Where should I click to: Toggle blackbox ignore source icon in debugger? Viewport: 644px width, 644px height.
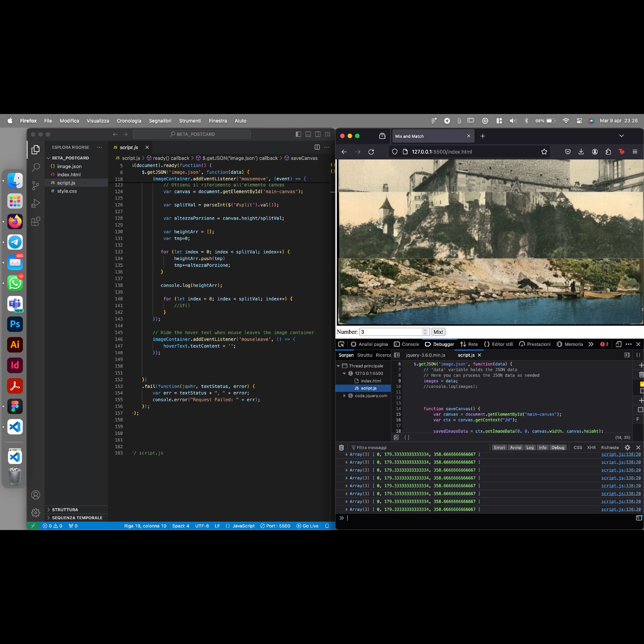396,438
